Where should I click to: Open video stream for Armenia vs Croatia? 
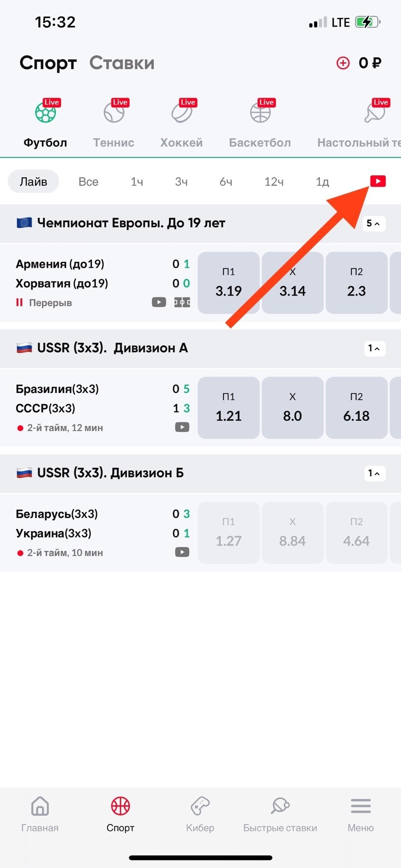159,302
